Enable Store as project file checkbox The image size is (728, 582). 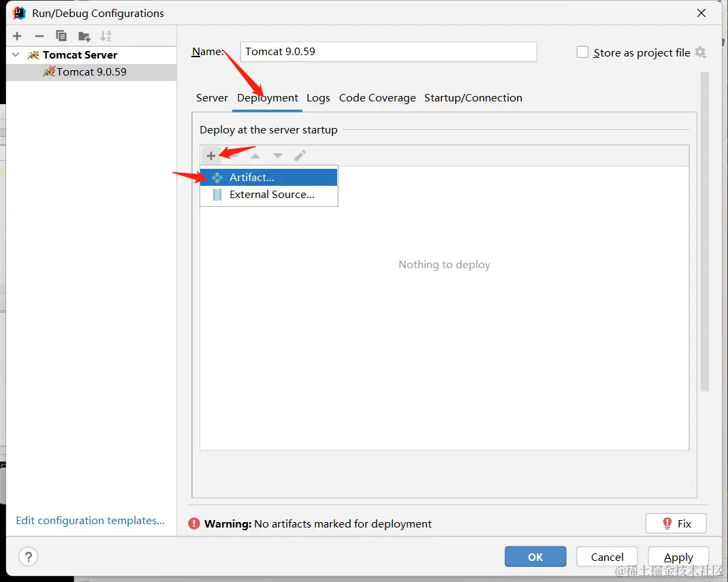click(x=582, y=52)
